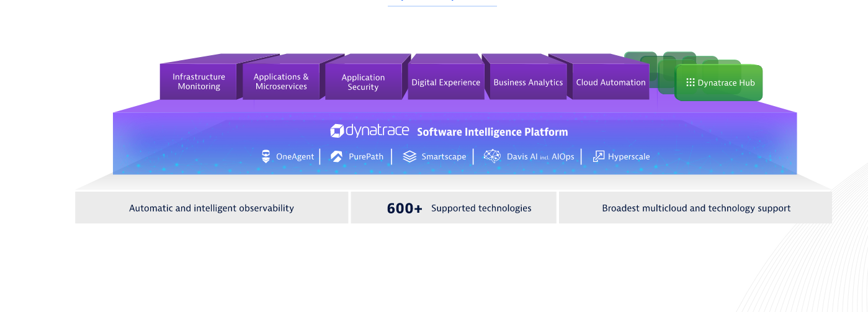Click the Davis AI brain icon
Viewport: 868px width, 312px height.
click(x=492, y=156)
